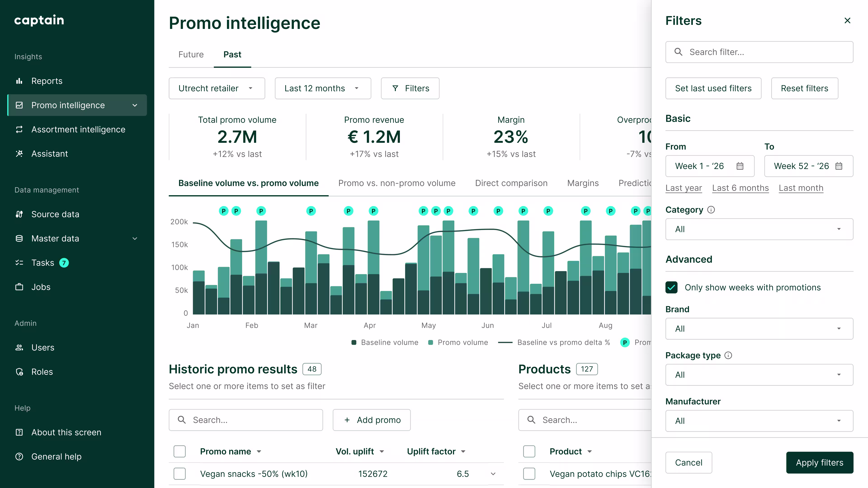Open Reports from the sidebar icon

coord(19,81)
